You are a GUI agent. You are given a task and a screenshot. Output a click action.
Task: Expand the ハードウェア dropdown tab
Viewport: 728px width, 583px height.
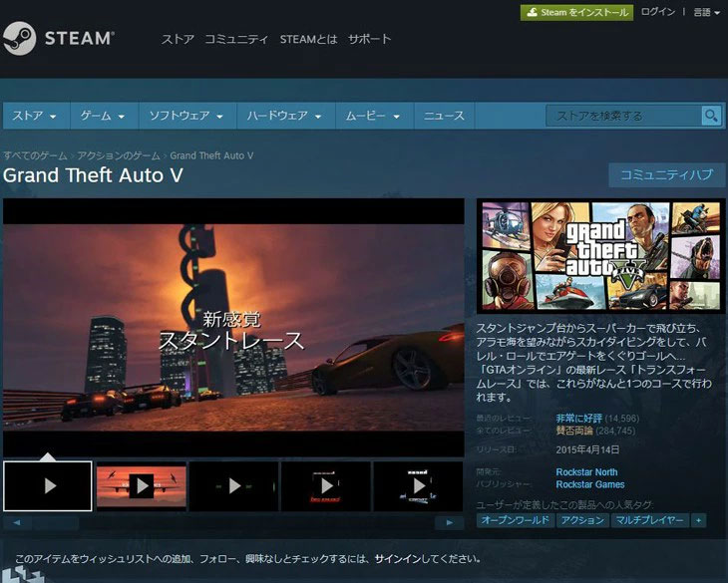pyautogui.click(x=285, y=116)
